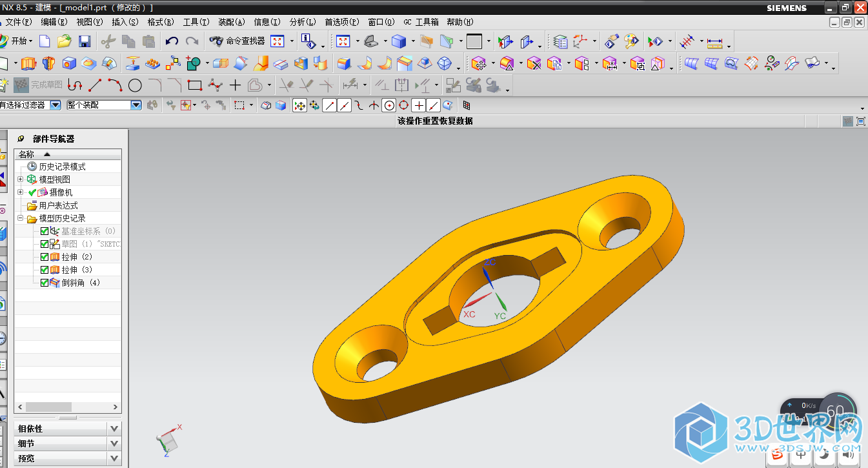Click the WCS orientation axes icon
Screen dimensions: 868x468
click(x=580, y=41)
